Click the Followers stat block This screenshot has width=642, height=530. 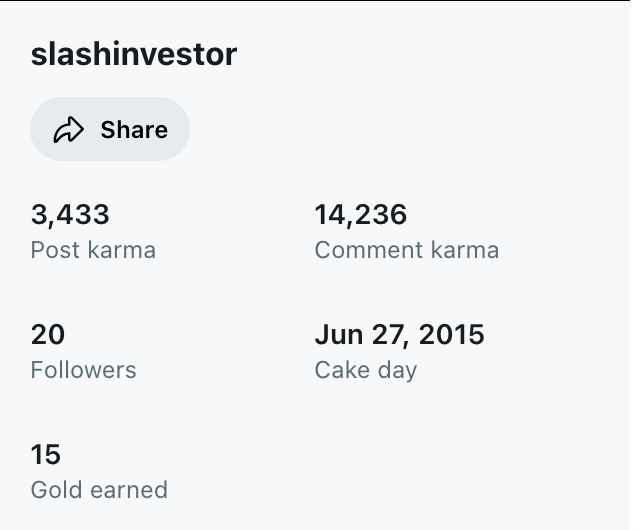(x=83, y=352)
